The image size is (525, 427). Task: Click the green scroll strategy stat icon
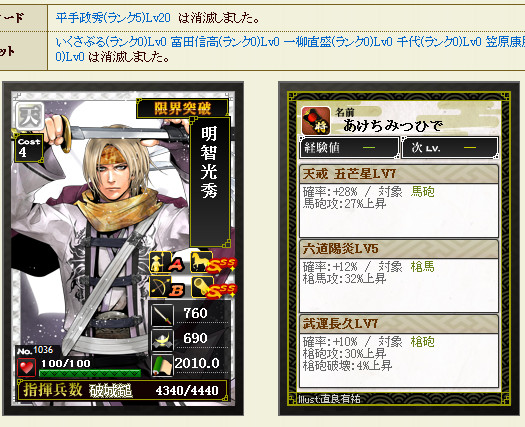[162, 365]
